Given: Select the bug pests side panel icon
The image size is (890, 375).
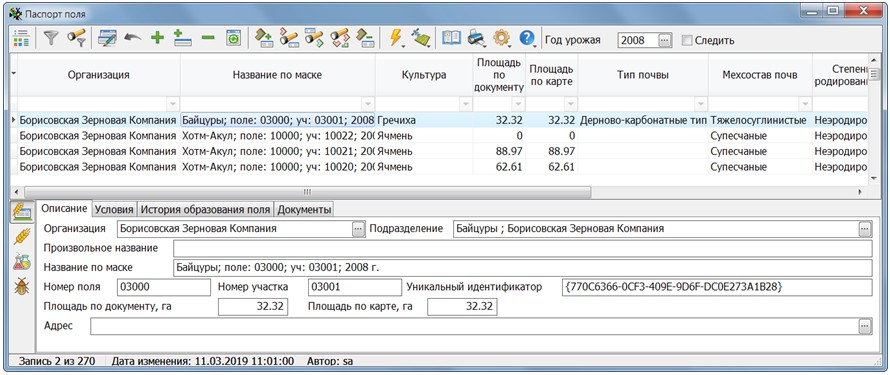Looking at the screenshot, I should coord(22,287).
